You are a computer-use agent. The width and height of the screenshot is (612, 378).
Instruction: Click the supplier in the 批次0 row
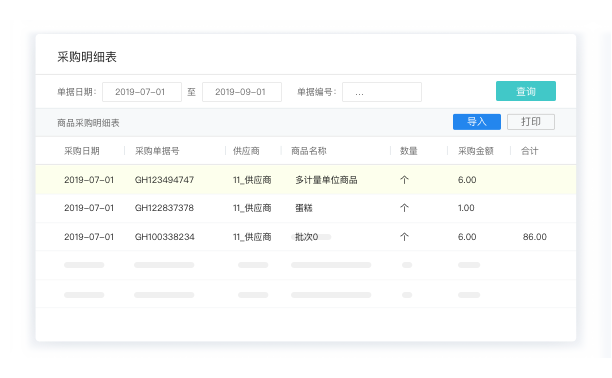(252, 237)
